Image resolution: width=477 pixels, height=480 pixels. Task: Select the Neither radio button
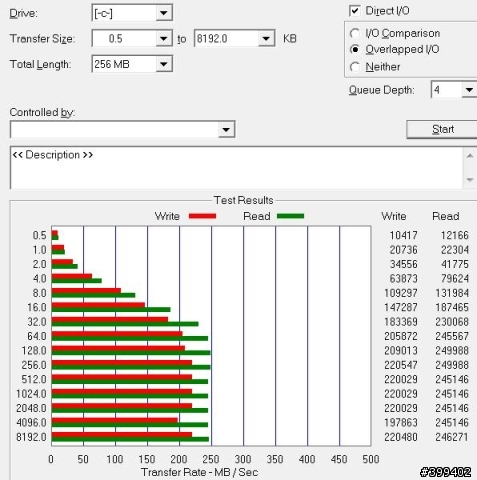(355, 67)
